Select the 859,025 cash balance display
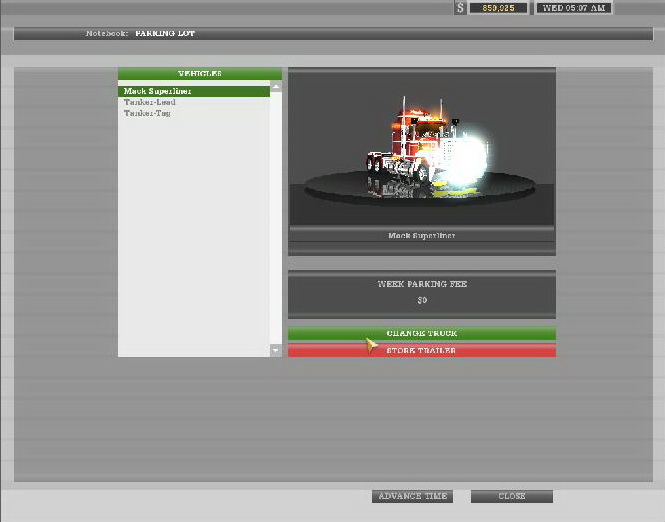Image resolution: width=665 pixels, height=522 pixels. coord(498,8)
